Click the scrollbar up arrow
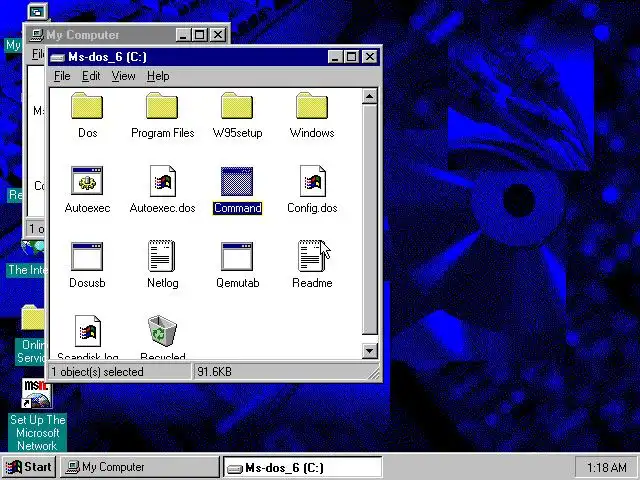The image size is (640, 480). point(369,97)
